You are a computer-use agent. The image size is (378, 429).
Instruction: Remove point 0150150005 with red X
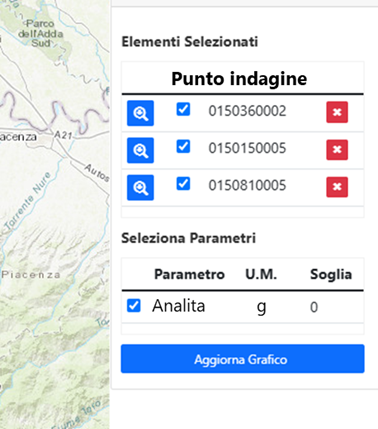[337, 150]
